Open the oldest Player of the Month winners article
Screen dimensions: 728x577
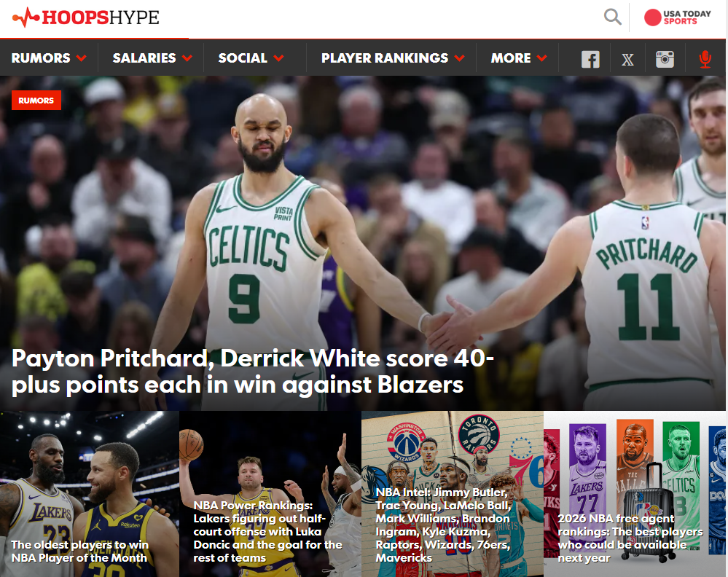(79, 551)
